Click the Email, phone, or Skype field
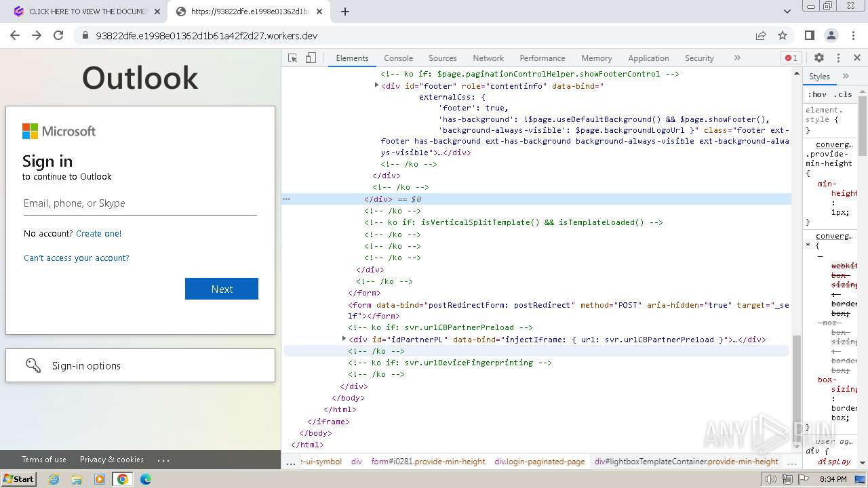Viewport: 868px width, 488px height. 140,203
